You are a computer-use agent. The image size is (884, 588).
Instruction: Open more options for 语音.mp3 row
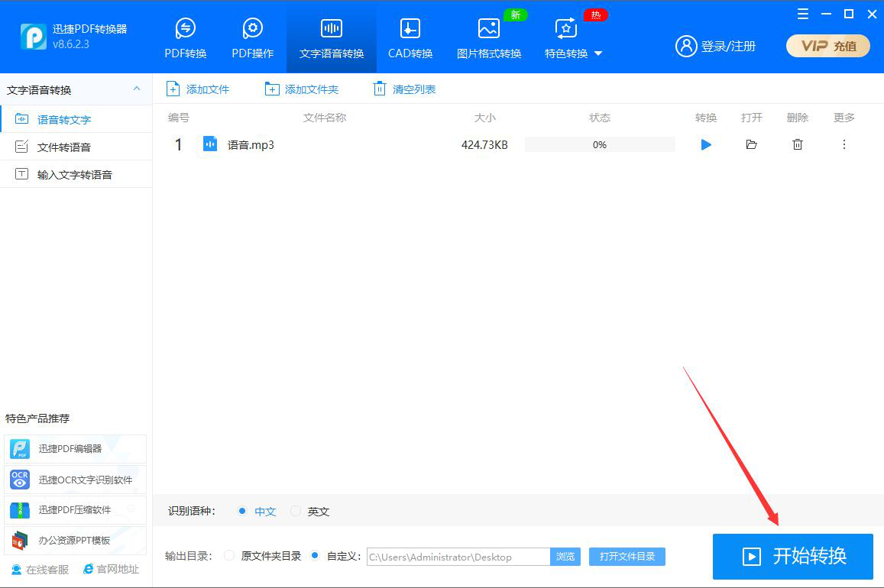pyautogui.click(x=844, y=145)
